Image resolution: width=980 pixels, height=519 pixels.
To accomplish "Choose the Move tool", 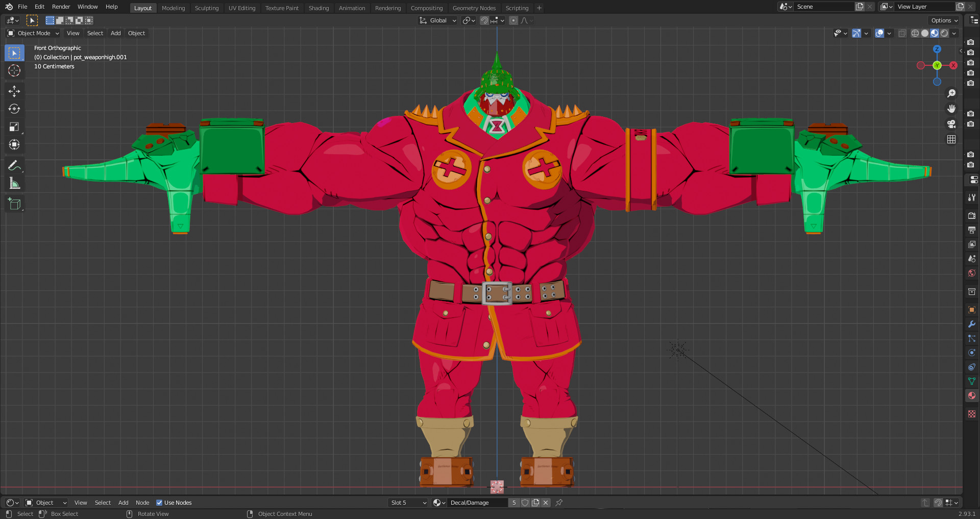I will (x=14, y=91).
